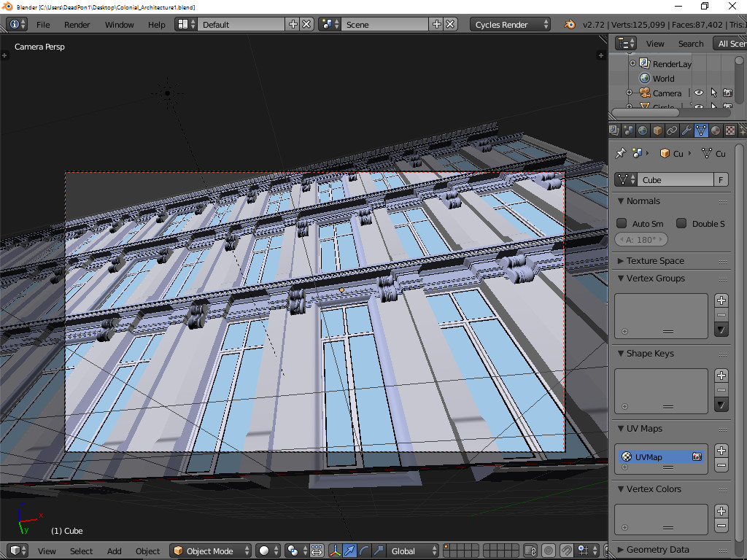Select the rotate manipulator arc

coord(365,551)
